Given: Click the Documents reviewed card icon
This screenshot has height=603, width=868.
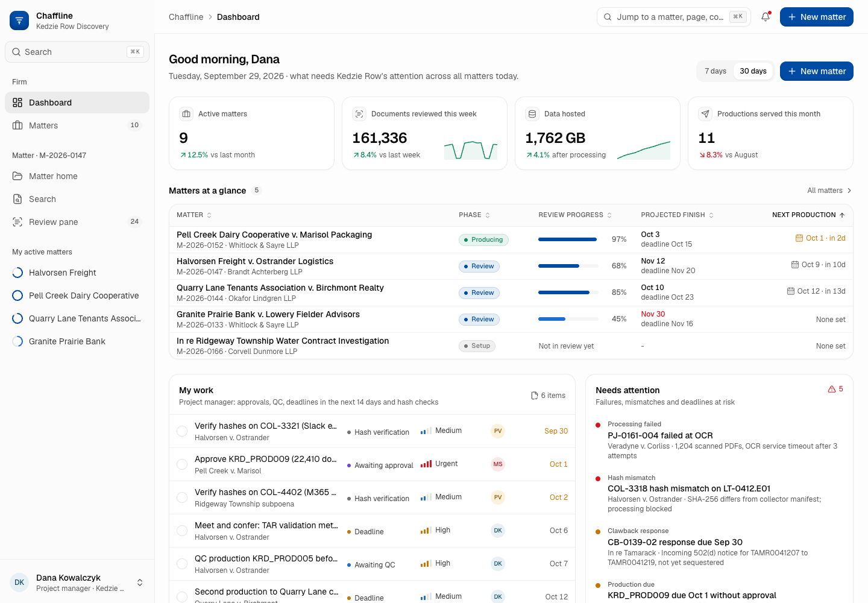Looking at the screenshot, I should pos(359,114).
